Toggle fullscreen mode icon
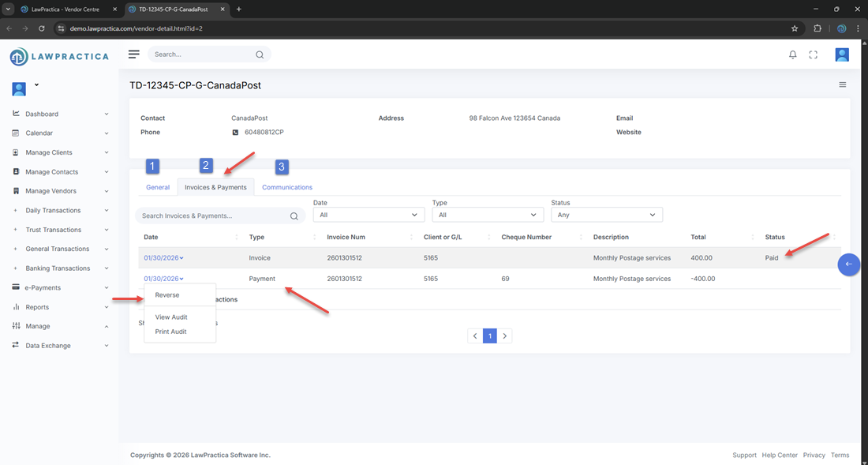 pos(814,54)
